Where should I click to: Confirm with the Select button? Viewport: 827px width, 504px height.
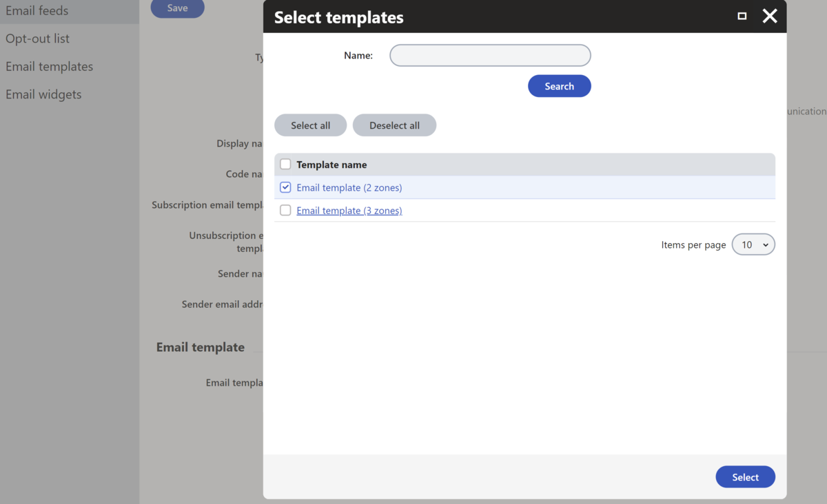coord(745,477)
